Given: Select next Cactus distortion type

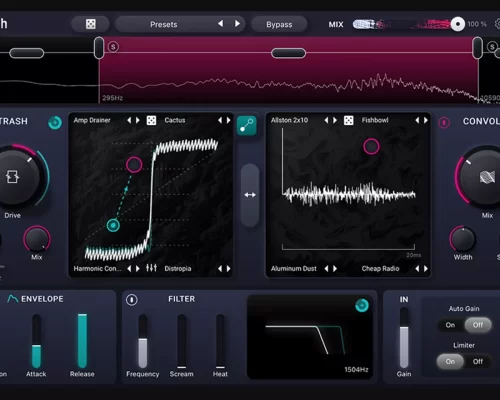Looking at the screenshot, I should point(229,120).
